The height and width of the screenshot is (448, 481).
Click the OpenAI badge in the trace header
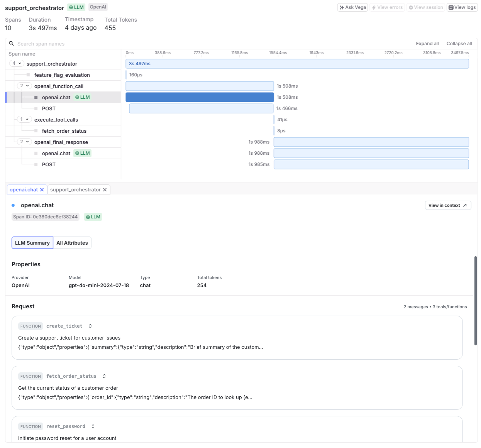tap(98, 7)
